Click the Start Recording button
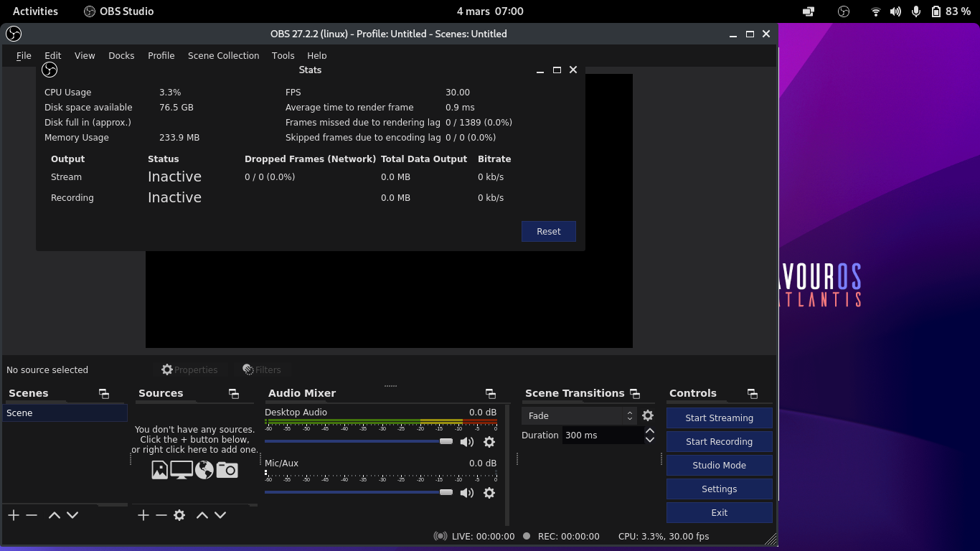Screen dimensions: 980x551 719,441
